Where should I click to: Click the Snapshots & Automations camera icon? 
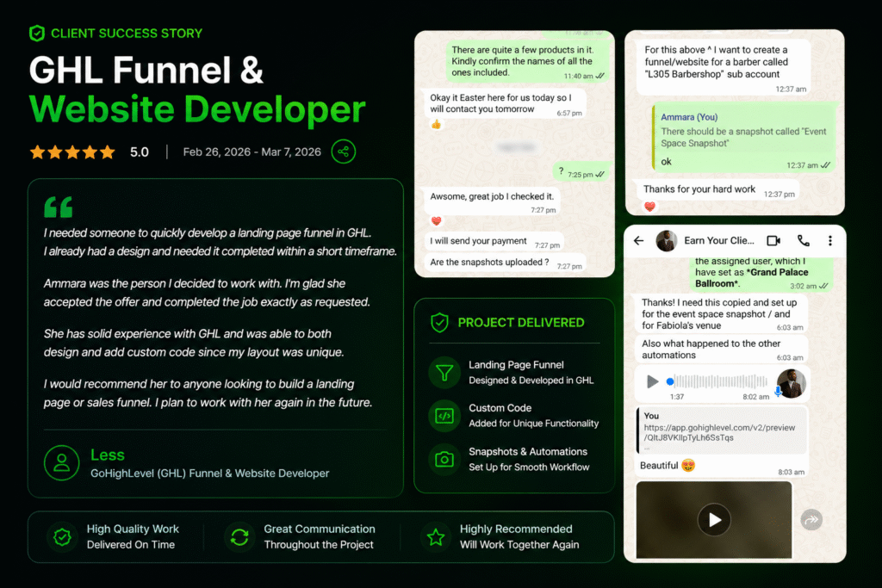[x=444, y=460]
